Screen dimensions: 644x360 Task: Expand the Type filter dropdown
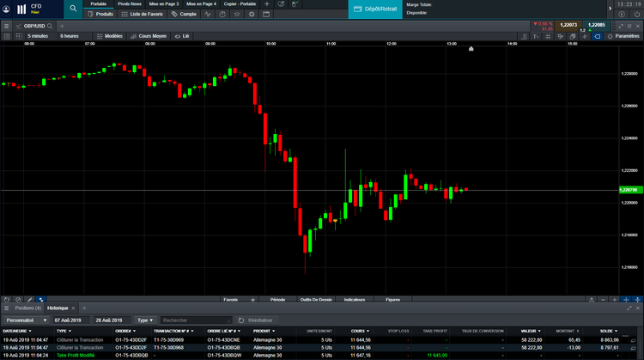[143, 320]
